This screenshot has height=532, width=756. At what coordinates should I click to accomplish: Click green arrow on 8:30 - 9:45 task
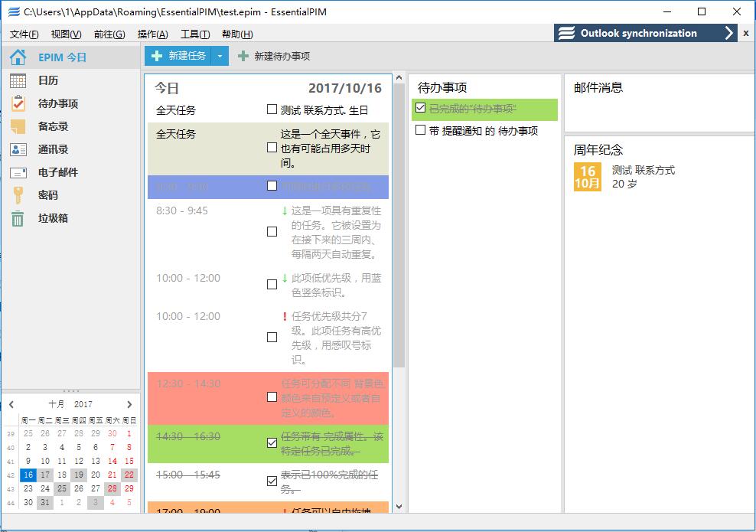click(x=285, y=211)
